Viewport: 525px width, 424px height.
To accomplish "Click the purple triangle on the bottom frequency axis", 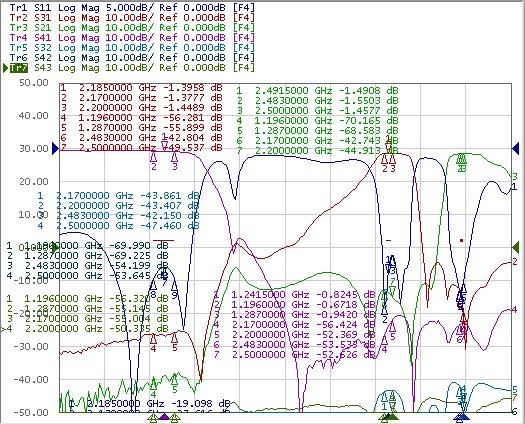I will 164,417.
